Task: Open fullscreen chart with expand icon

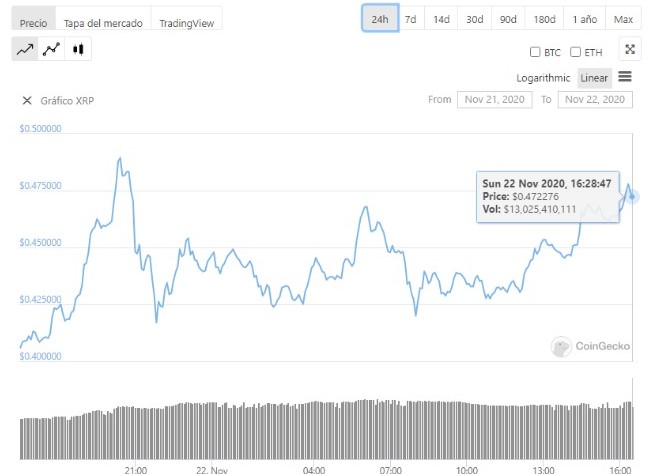Action: click(630, 49)
